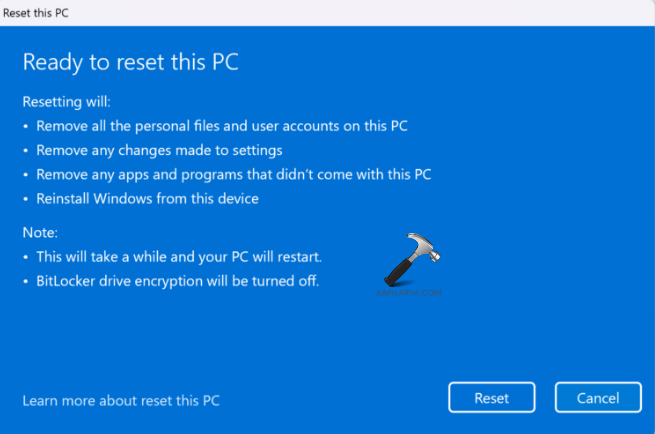Click the bullet before changes to settings line
The width and height of the screenshot is (655, 434).
click(x=26, y=150)
